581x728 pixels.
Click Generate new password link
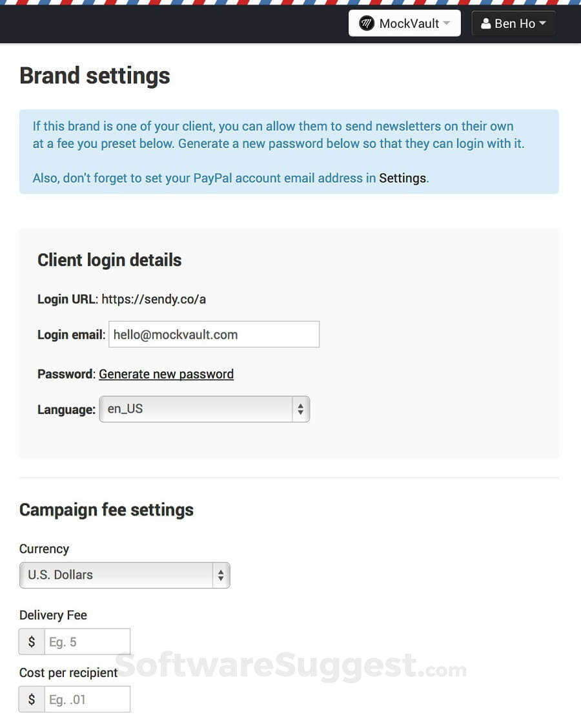tap(166, 374)
